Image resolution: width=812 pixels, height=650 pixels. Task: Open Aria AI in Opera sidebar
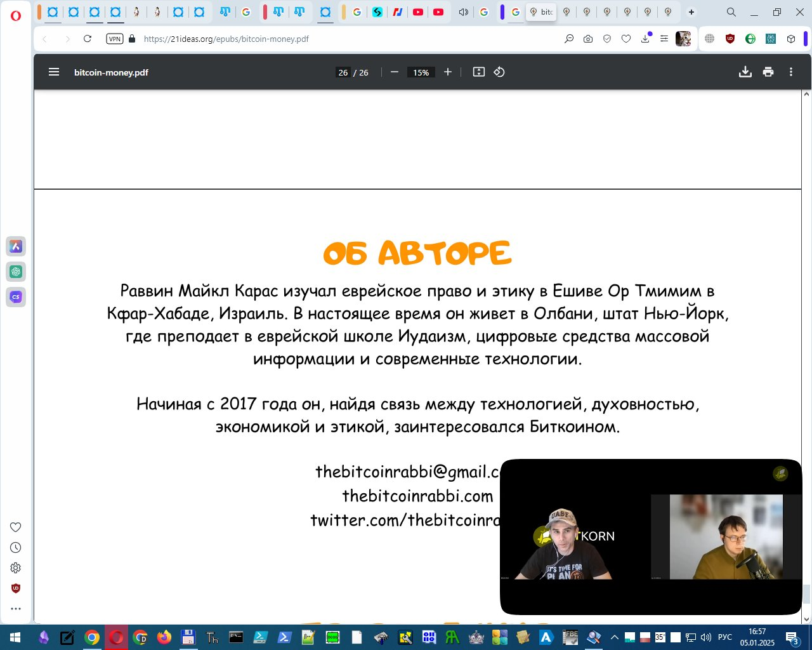[x=16, y=246]
